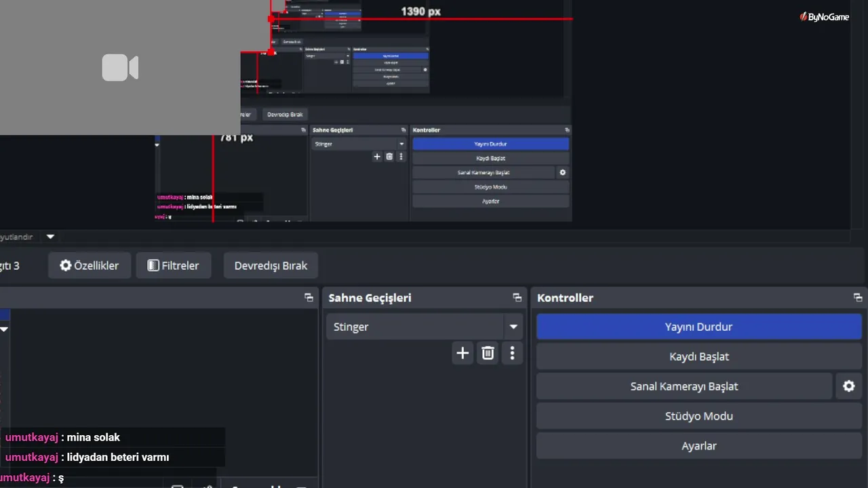
Task: Undock the Sahne Geçişleri panel
Action: pos(517,298)
